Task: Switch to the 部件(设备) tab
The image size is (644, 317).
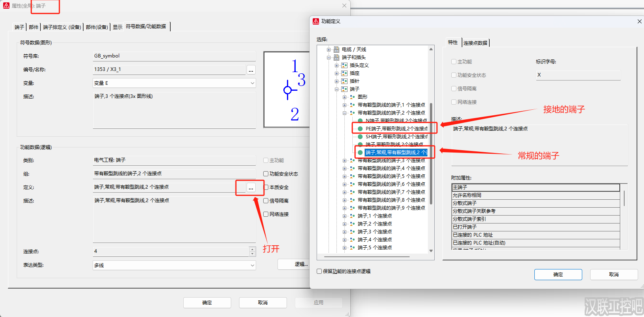Action: 97,27
